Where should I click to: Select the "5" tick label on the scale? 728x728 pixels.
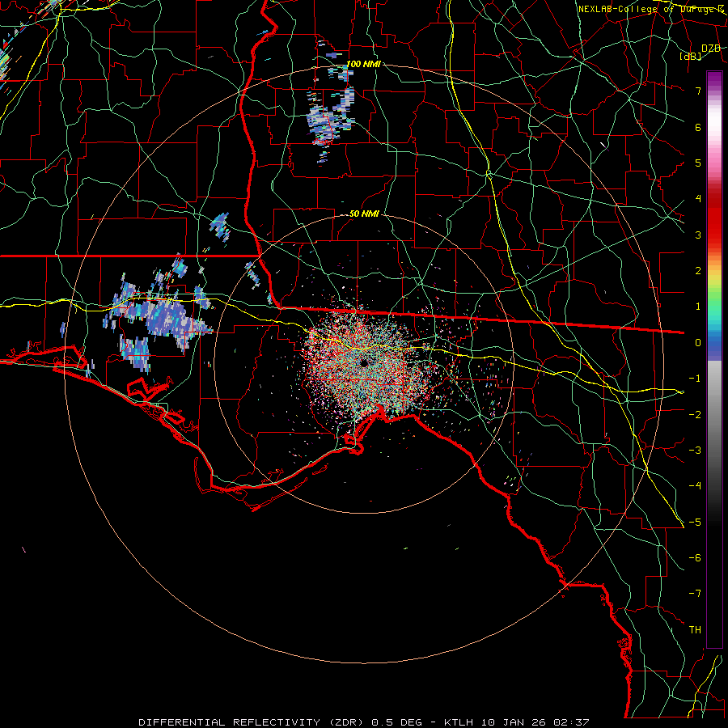[x=698, y=163]
